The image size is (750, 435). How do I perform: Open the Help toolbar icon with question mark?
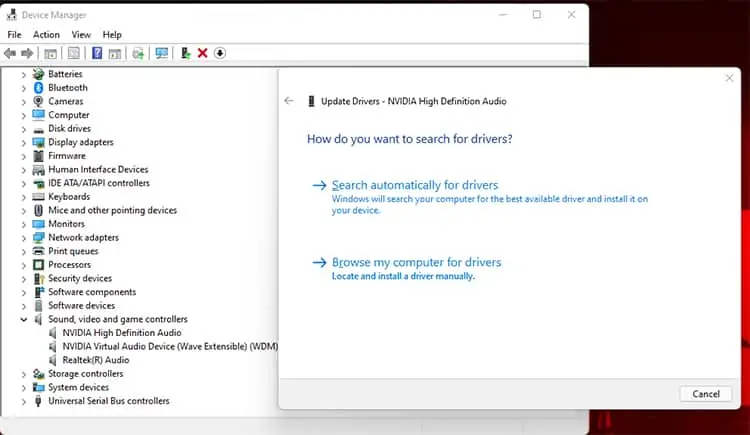click(97, 53)
